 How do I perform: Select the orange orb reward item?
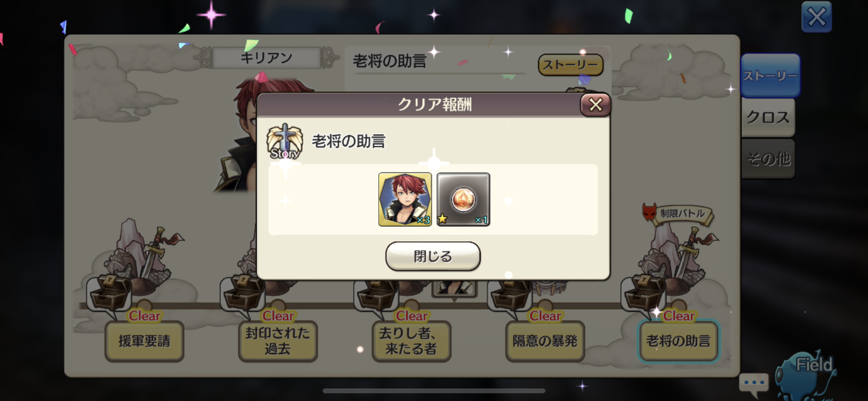coord(464,199)
